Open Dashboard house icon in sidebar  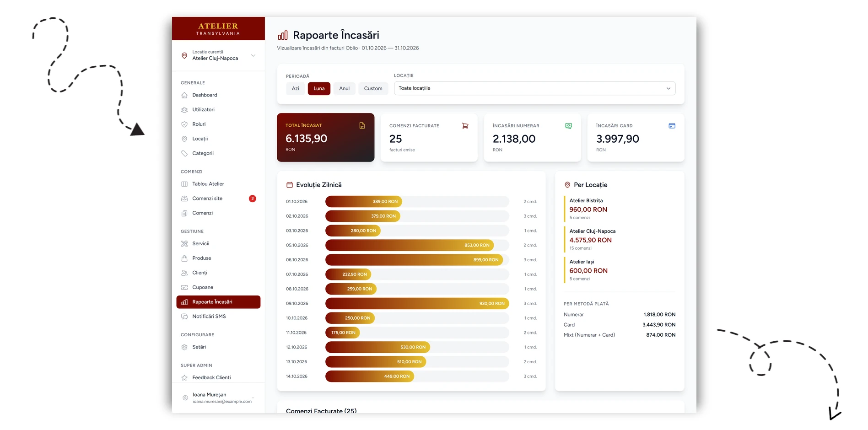[x=184, y=95]
